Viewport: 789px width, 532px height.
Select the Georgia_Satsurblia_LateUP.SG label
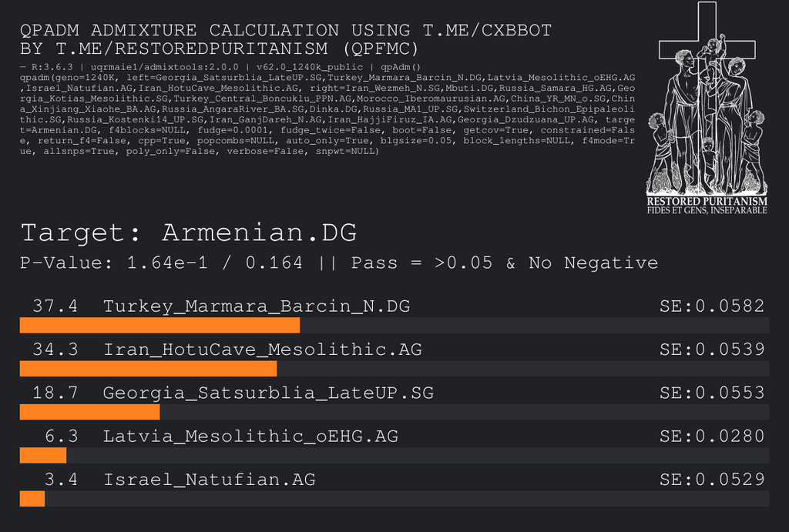tap(268, 393)
